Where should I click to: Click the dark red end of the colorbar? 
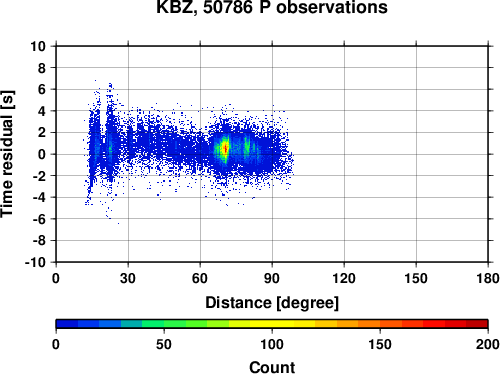(x=477, y=324)
